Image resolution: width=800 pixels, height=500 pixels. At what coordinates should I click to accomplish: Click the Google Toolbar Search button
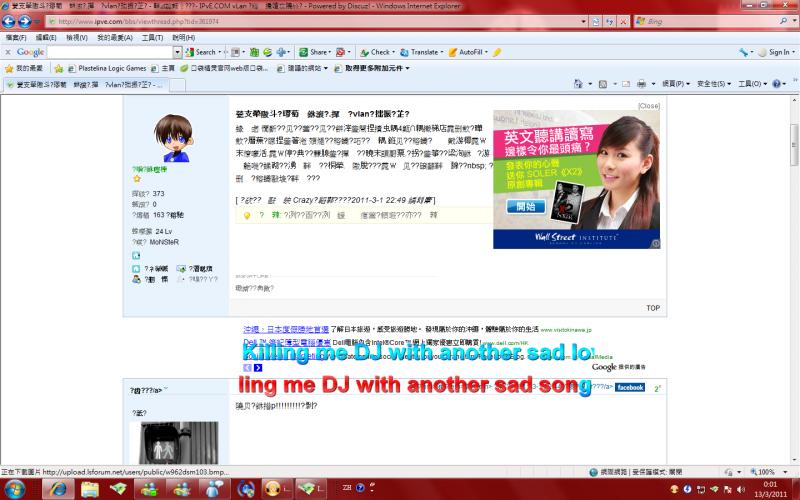point(203,52)
